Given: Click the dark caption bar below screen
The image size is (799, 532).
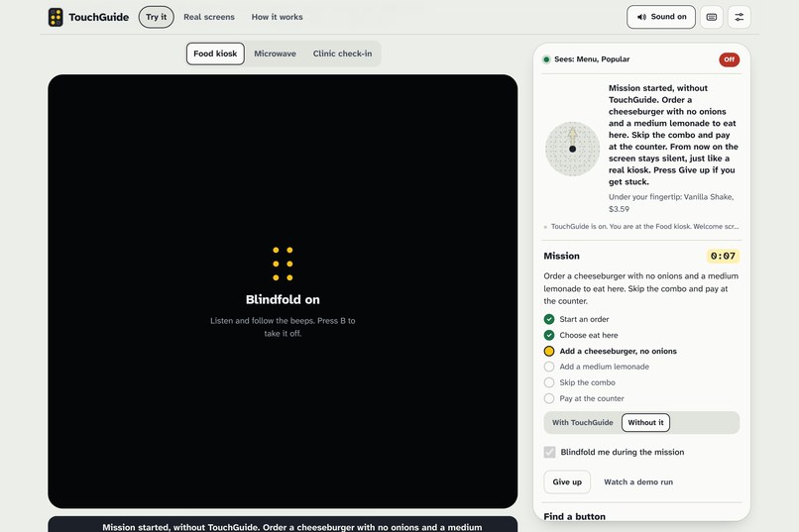Looking at the screenshot, I should [283, 524].
